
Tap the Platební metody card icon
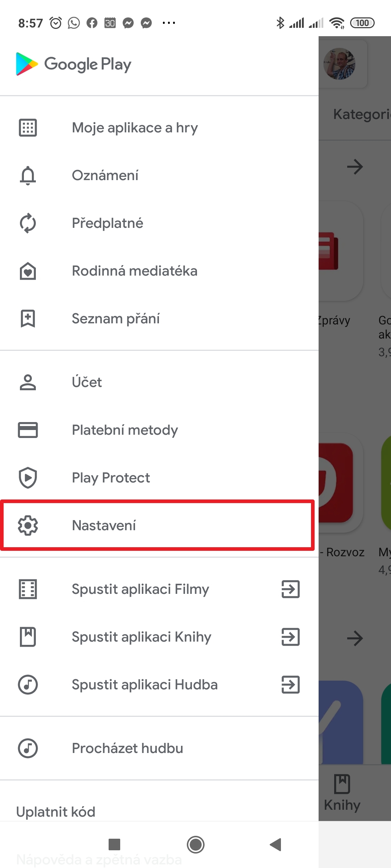pyautogui.click(x=28, y=430)
